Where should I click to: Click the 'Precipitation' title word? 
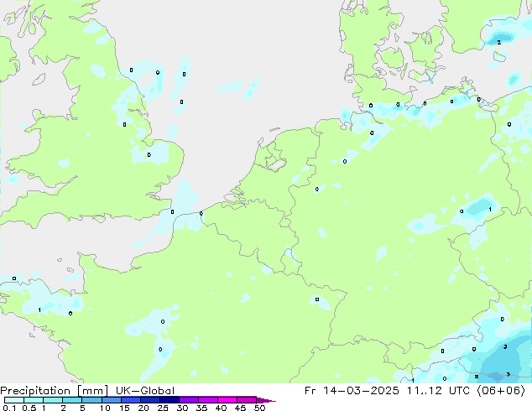pos(35,391)
